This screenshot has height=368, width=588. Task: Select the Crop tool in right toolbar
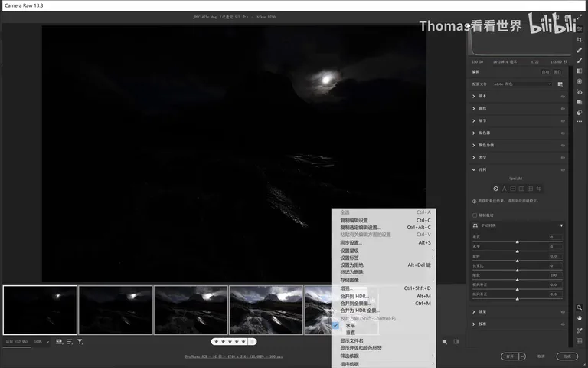click(x=580, y=39)
